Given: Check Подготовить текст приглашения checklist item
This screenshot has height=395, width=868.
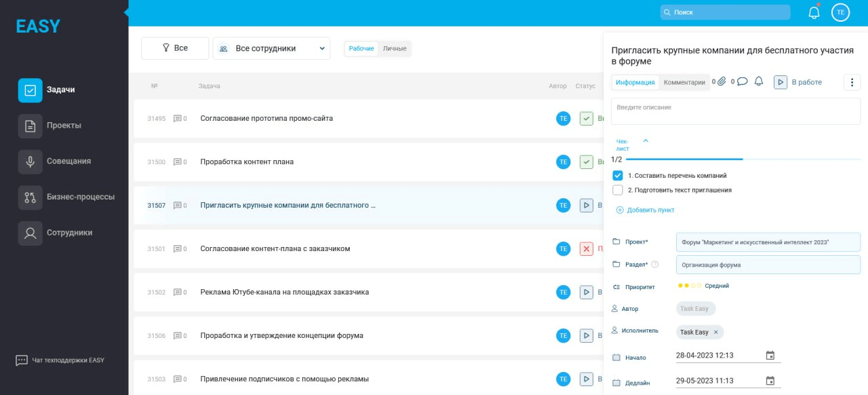Looking at the screenshot, I should (x=618, y=190).
